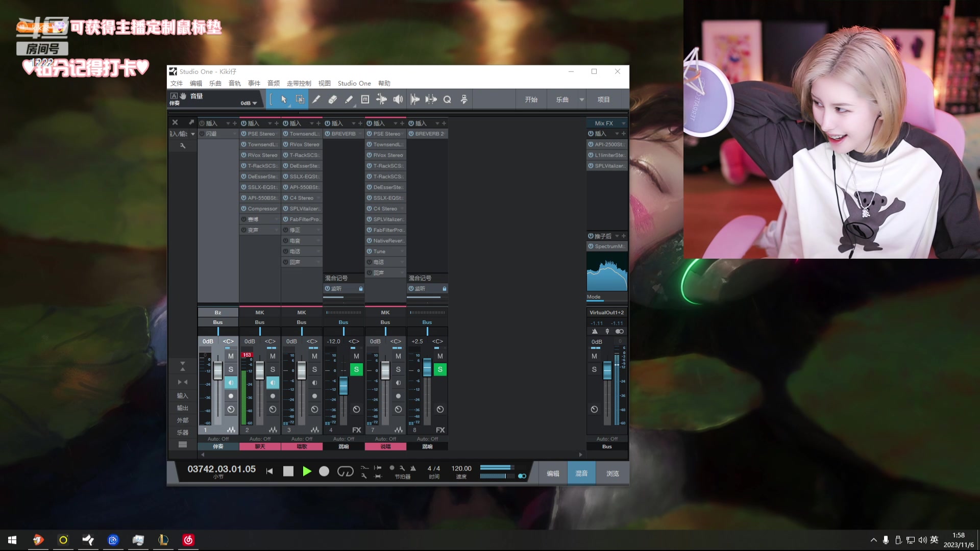This screenshot has height=551, width=980.
Task: Expand the 入/输出 dropdown arrow
Action: 193,134
